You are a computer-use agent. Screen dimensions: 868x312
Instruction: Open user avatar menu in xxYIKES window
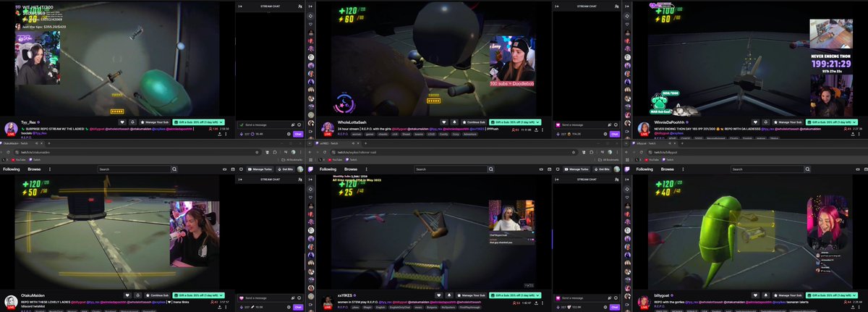618,169
